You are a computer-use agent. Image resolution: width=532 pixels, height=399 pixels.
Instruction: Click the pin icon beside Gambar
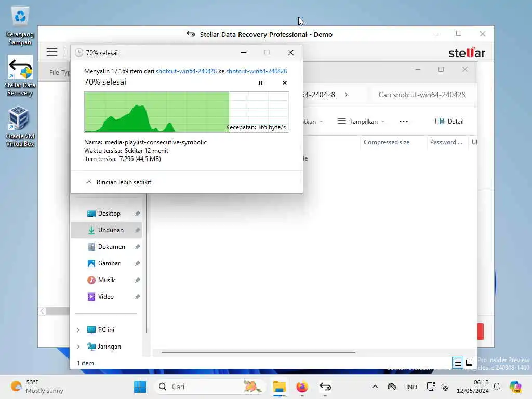[x=137, y=263]
